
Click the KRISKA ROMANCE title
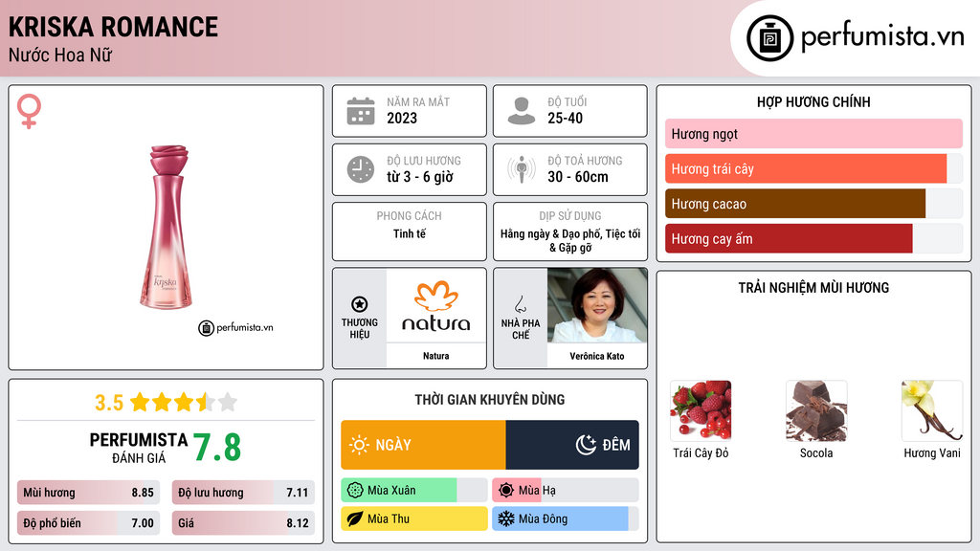(x=113, y=27)
